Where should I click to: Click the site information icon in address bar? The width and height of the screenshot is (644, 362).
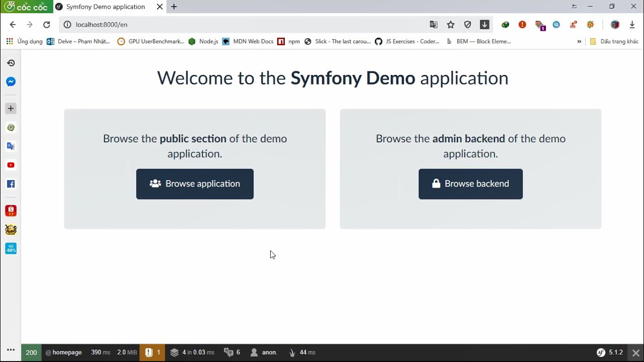pyautogui.click(x=67, y=25)
